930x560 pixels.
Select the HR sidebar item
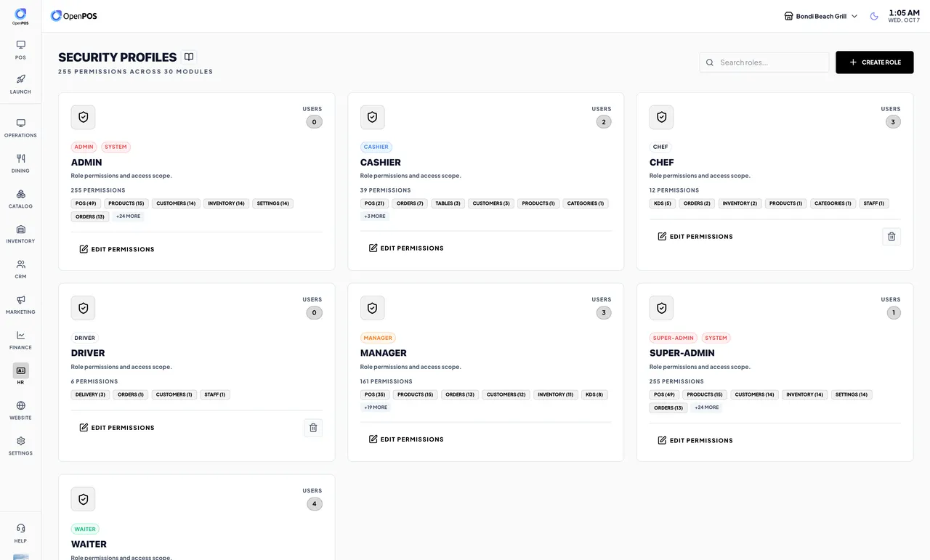coord(20,375)
